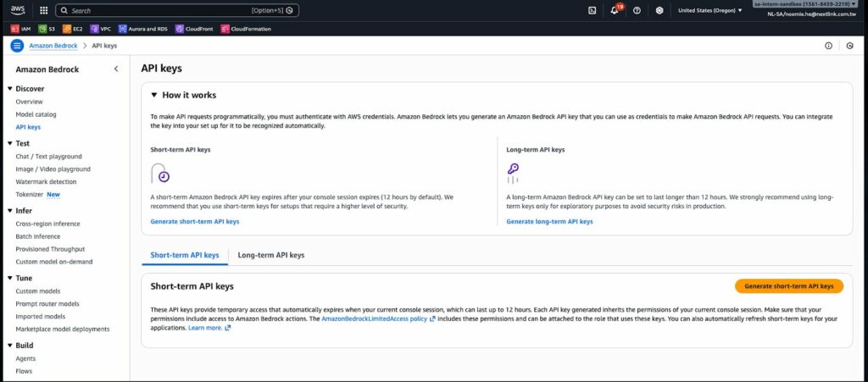Collapse the Build section in sidebar
The width and height of the screenshot is (868, 382).
pyautogui.click(x=10, y=346)
